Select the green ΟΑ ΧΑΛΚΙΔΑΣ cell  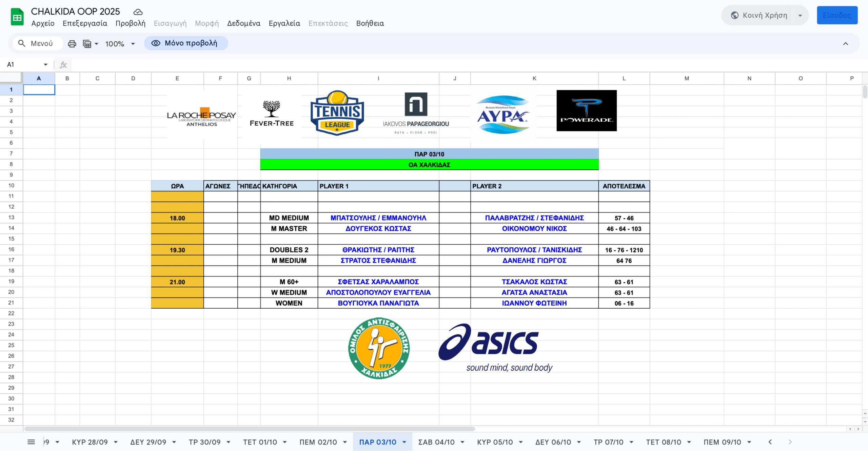tap(429, 165)
